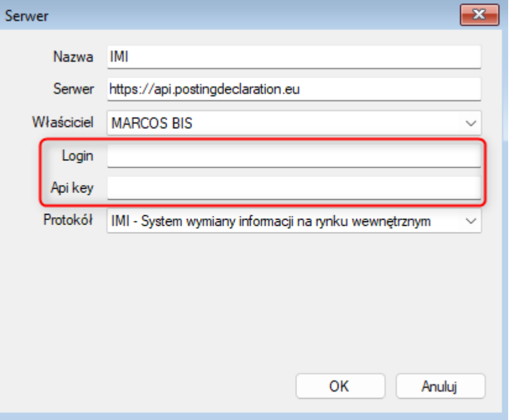Click the Nazwa input field containing IMI
The height and width of the screenshot is (420, 510).
tap(294, 57)
